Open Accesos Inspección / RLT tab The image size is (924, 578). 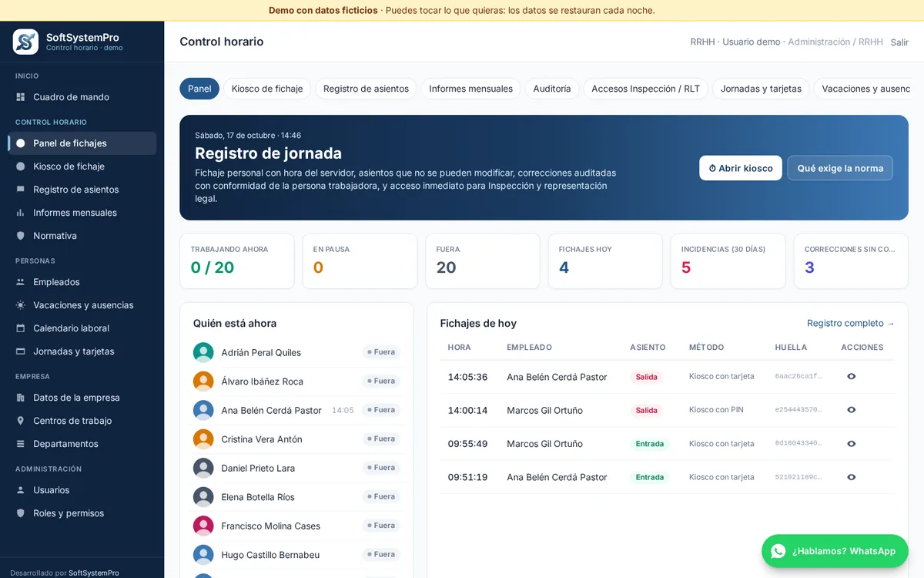[x=645, y=89]
